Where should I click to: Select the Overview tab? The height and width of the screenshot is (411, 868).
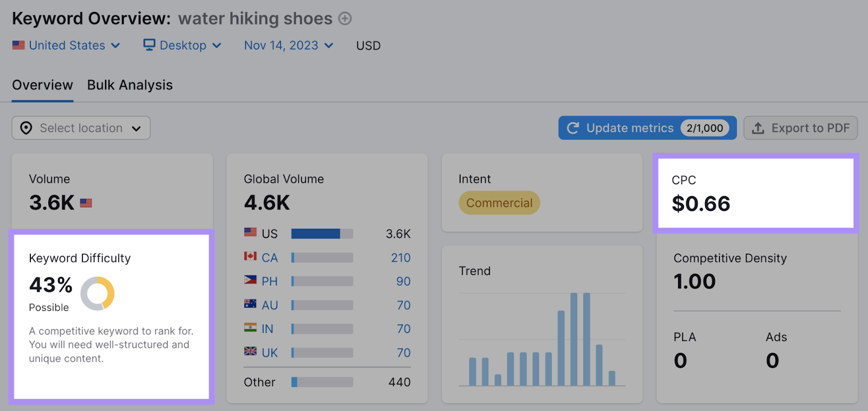click(x=42, y=85)
